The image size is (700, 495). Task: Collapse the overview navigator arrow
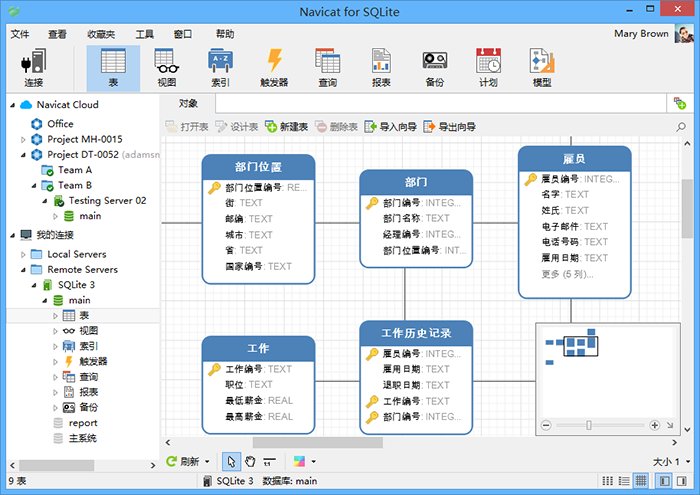[x=670, y=425]
